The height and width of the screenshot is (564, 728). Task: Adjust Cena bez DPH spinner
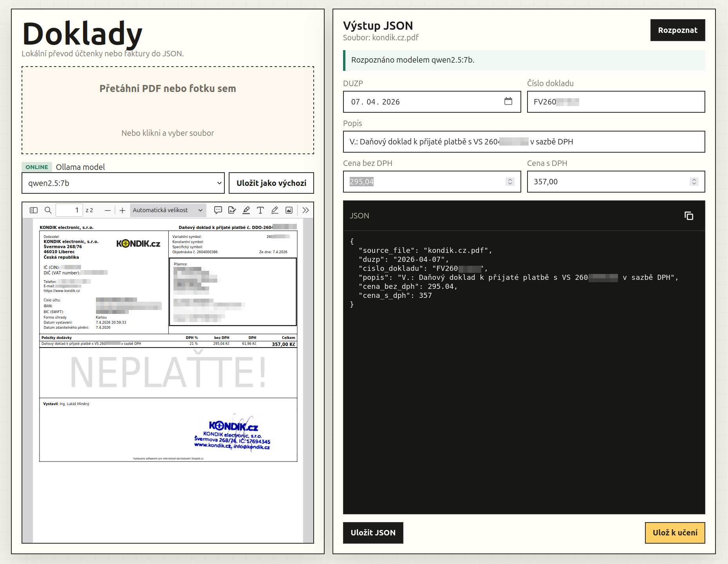coord(510,182)
